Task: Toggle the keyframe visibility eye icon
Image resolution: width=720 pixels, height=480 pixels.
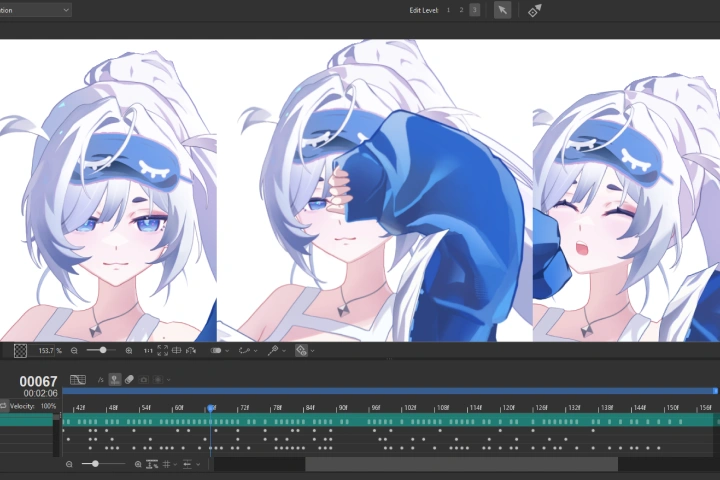Action: [301, 350]
